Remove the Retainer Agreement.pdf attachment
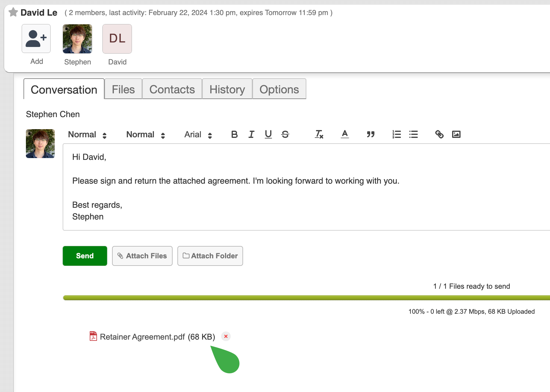This screenshot has height=392, width=550. point(226,336)
